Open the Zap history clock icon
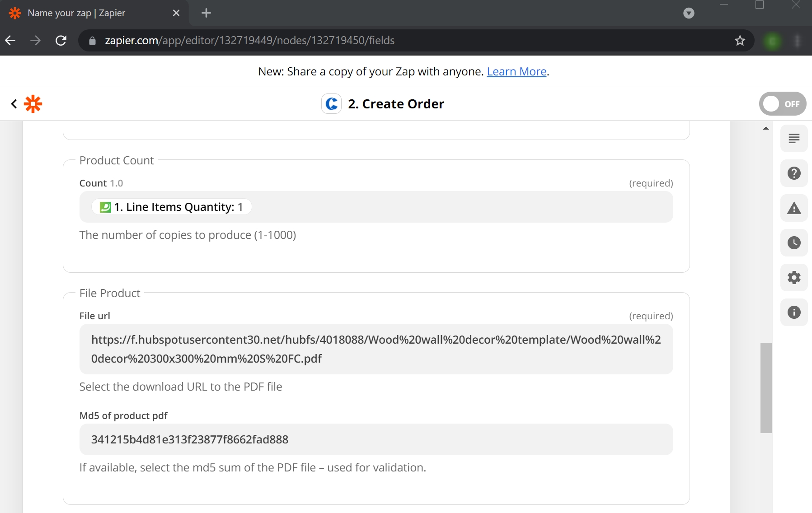 point(794,243)
